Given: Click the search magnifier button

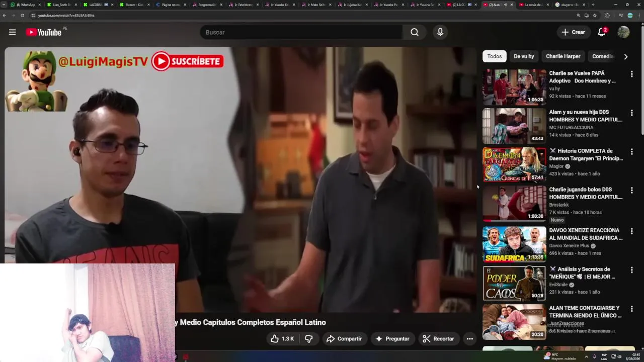Looking at the screenshot, I should 414,32.
